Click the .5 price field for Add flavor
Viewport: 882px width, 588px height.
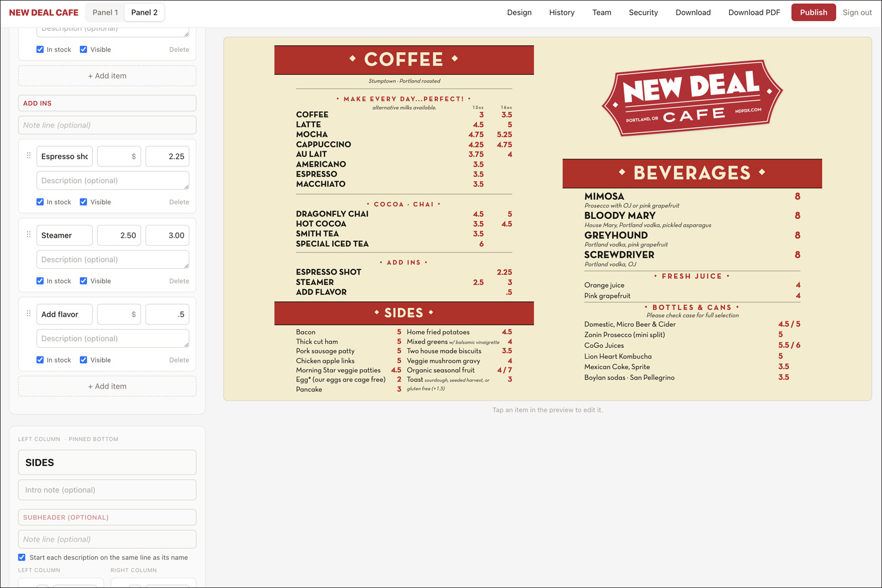coord(168,314)
